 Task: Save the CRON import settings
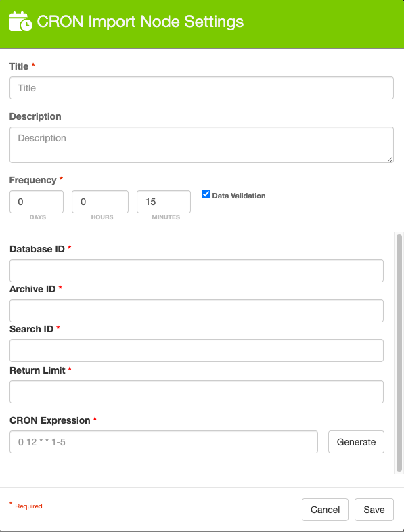[x=374, y=510]
